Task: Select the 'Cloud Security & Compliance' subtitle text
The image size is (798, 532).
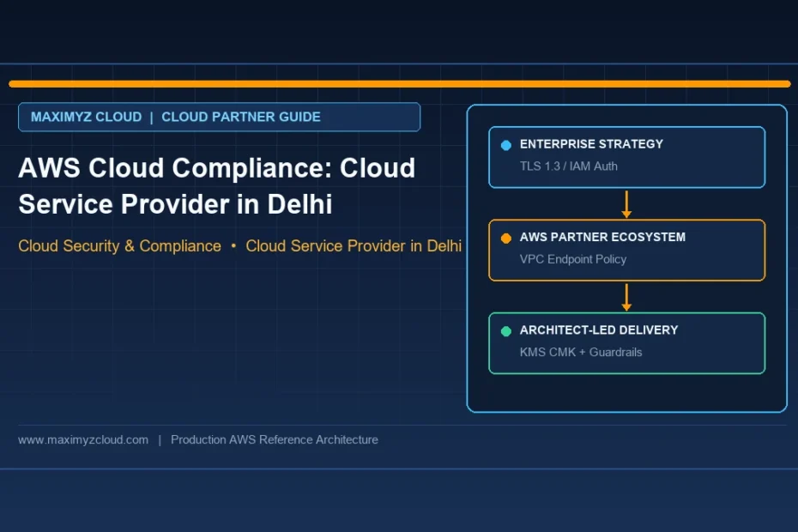Action: click(x=119, y=246)
